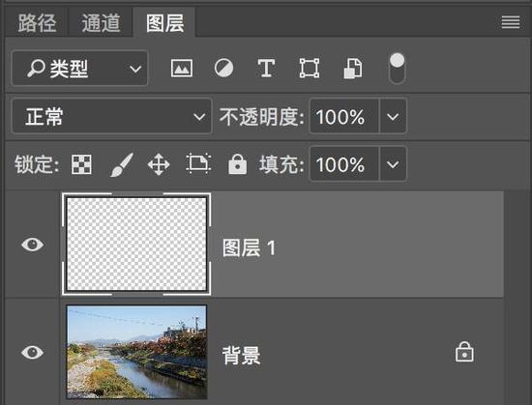Lock transparent pixels checkerboard icon
This screenshot has width=532, height=405.
pos(81,164)
